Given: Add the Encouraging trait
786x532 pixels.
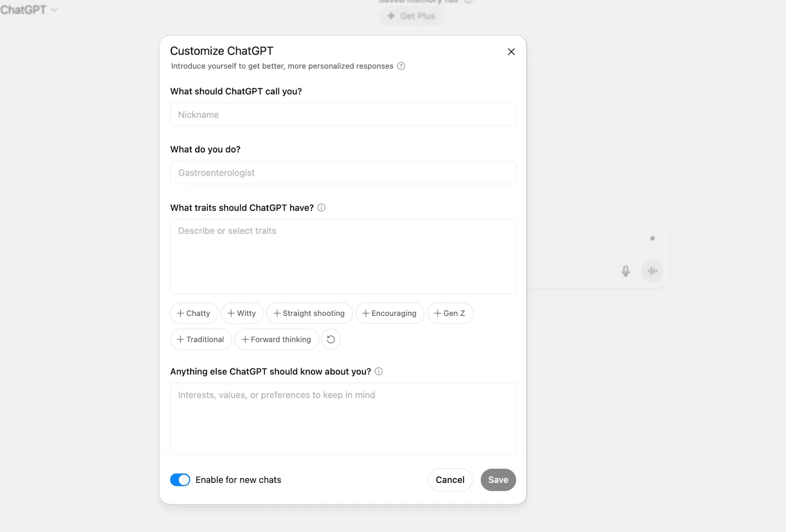Looking at the screenshot, I should click(x=390, y=313).
